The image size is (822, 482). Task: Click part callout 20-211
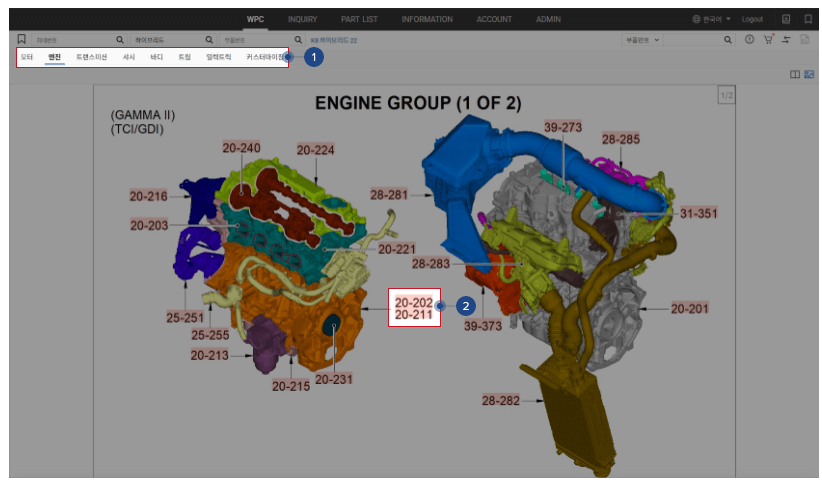coord(414,315)
